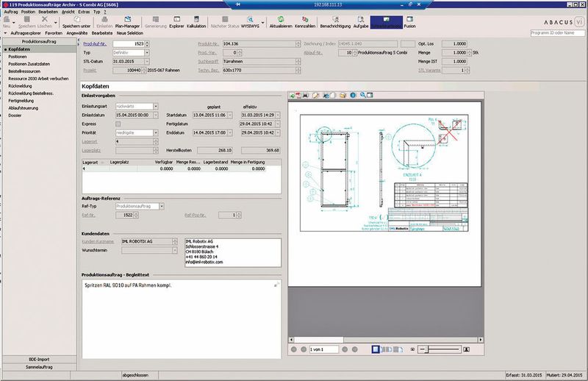Increase the Prod-Auf-Nr. stepper value

pyautogui.click(x=147, y=43)
